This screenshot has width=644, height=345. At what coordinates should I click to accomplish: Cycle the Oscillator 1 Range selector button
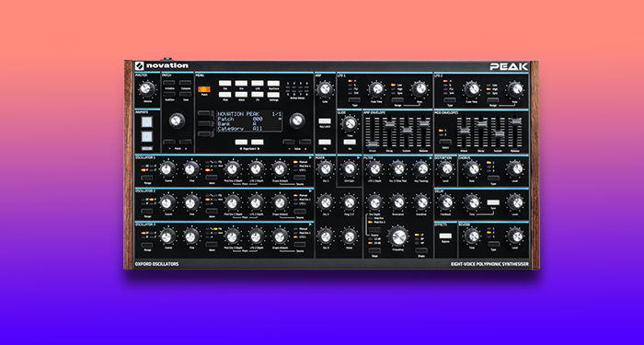(146, 178)
